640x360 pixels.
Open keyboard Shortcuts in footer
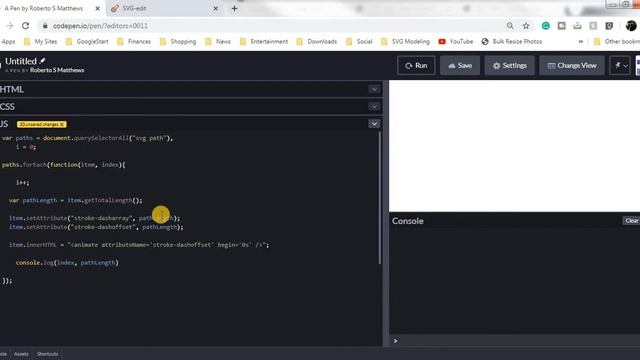click(47, 354)
